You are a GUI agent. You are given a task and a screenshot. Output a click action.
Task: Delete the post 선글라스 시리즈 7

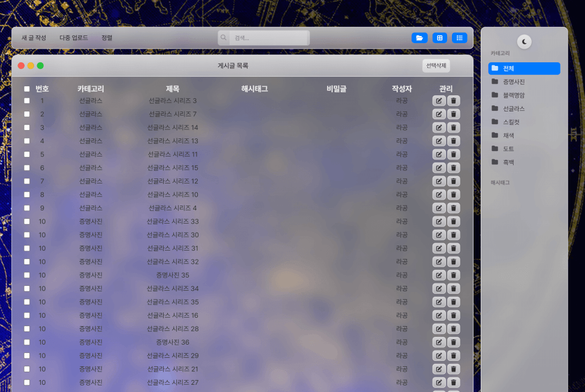coord(453,114)
